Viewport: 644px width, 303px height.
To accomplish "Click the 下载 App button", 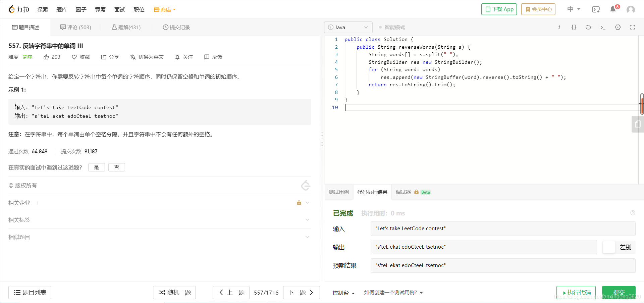I will [499, 9].
